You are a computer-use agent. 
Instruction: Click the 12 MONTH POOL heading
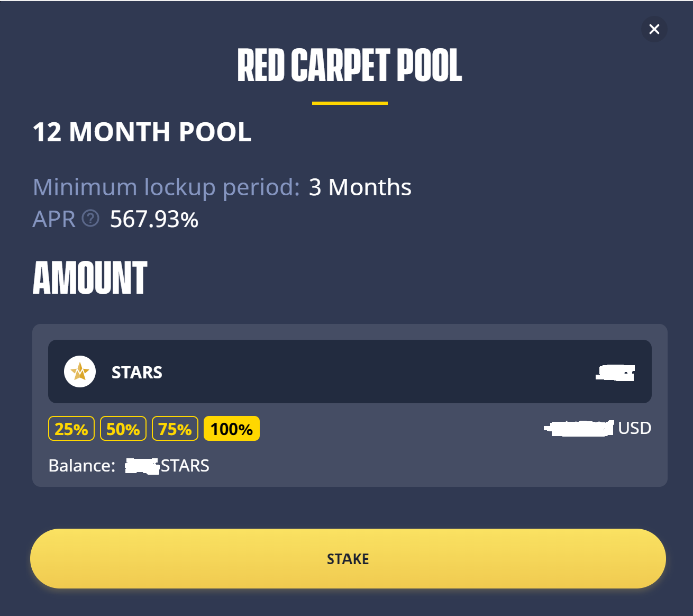tap(142, 132)
